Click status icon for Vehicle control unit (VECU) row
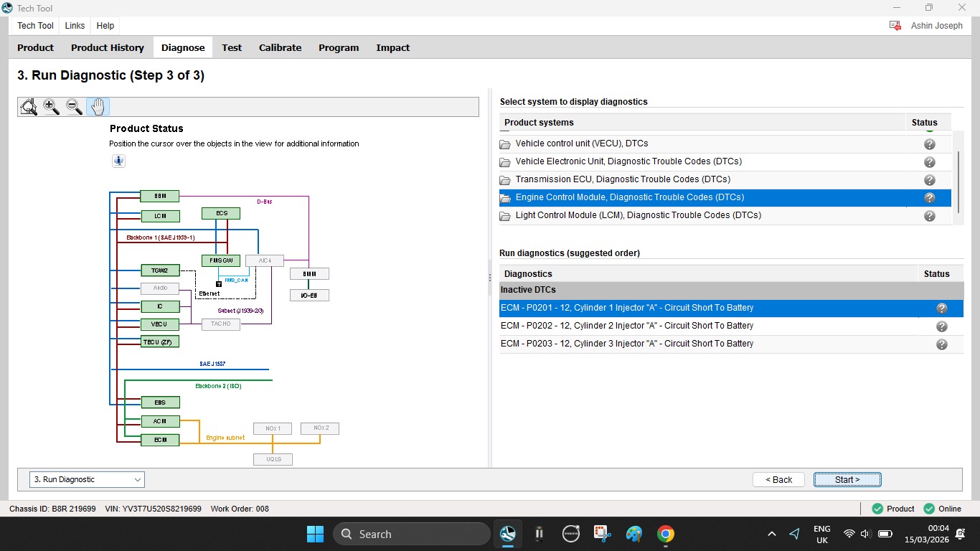 [x=930, y=144]
